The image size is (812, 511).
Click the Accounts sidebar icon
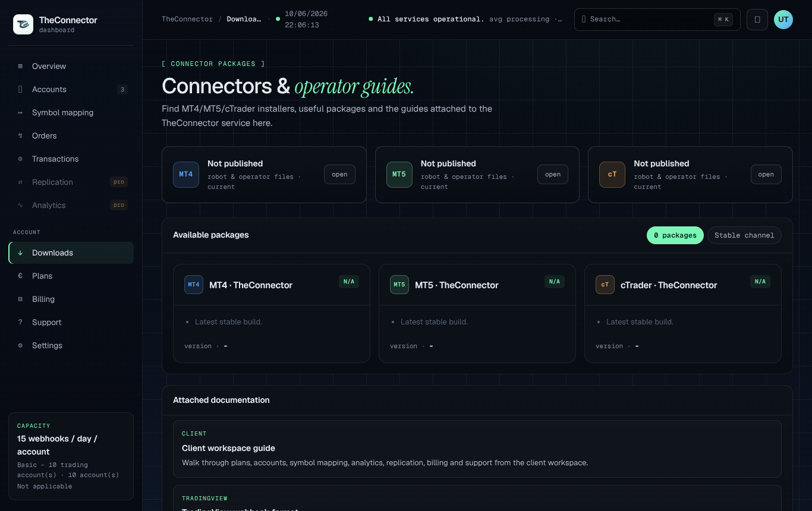click(20, 89)
